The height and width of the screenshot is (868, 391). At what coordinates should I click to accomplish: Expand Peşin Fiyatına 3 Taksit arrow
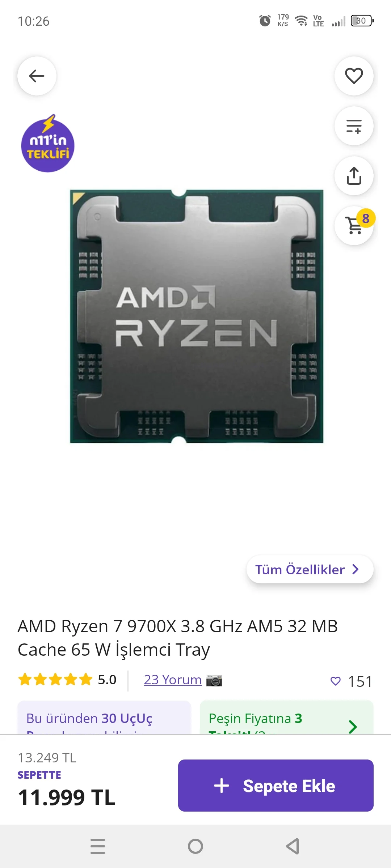point(353,727)
